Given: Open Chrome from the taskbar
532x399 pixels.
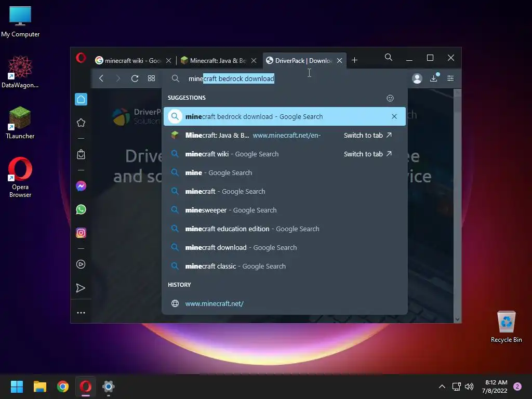Looking at the screenshot, I should click(63, 387).
